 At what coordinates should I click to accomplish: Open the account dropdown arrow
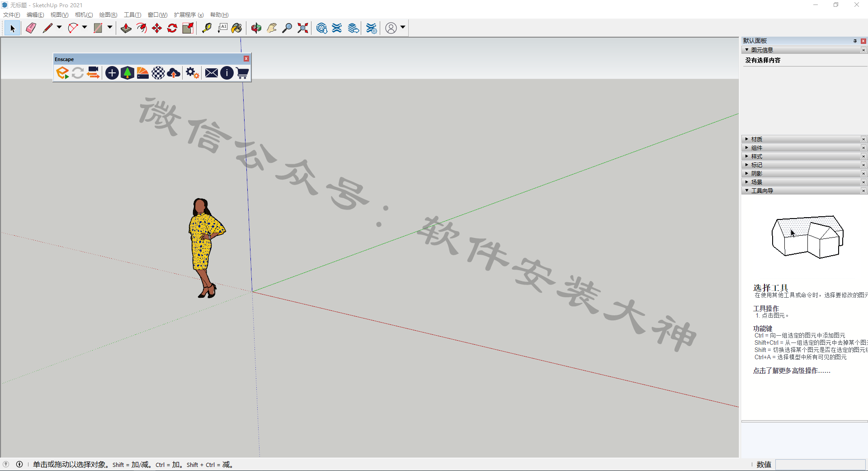pyautogui.click(x=402, y=28)
